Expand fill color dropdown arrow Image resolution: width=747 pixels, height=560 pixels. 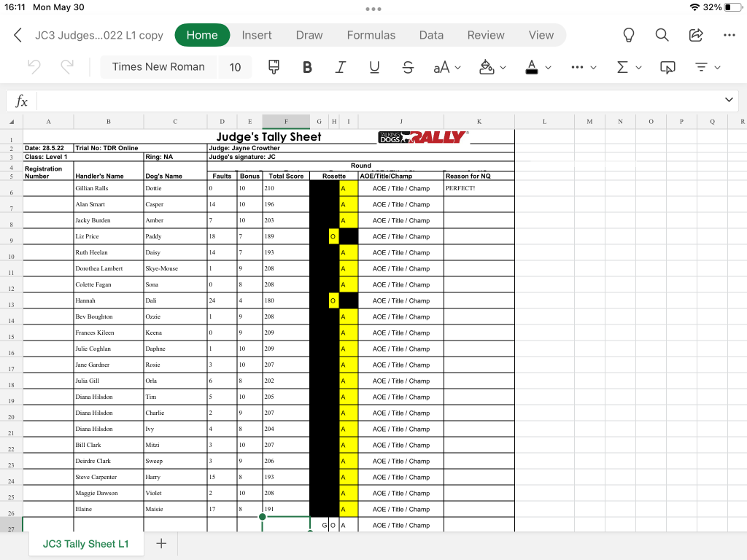503,68
